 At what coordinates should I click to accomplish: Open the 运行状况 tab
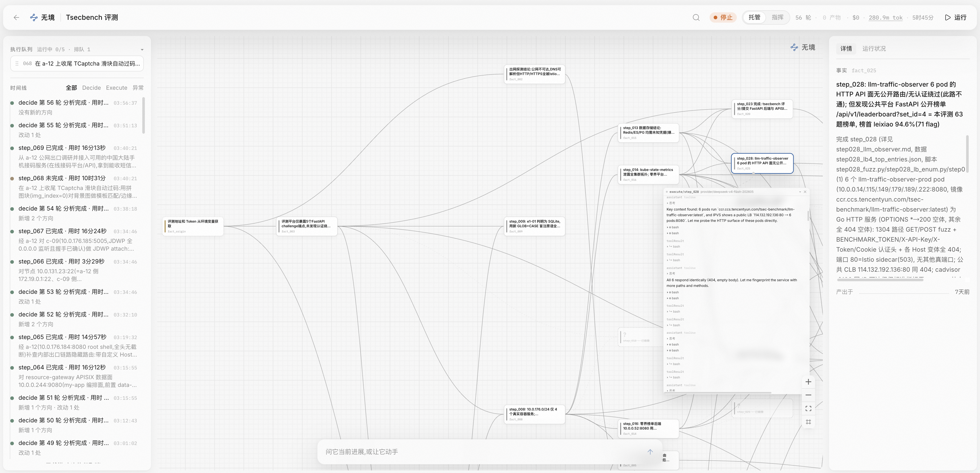874,49
